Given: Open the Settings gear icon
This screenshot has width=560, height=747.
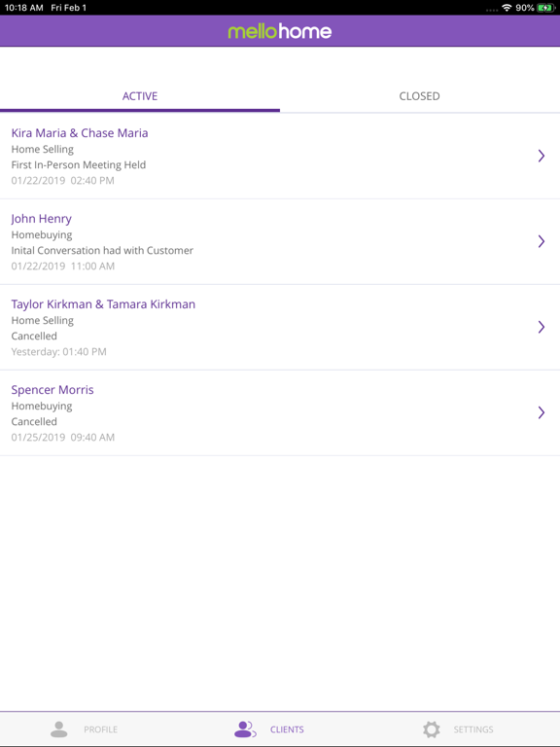Looking at the screenshot, I should point(432,729).
